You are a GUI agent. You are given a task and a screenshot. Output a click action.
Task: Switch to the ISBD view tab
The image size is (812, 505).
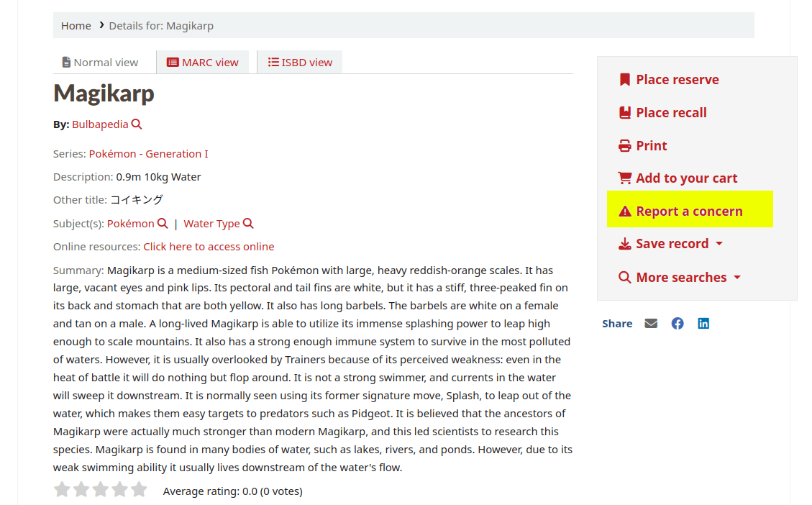[x=300, y=62]
